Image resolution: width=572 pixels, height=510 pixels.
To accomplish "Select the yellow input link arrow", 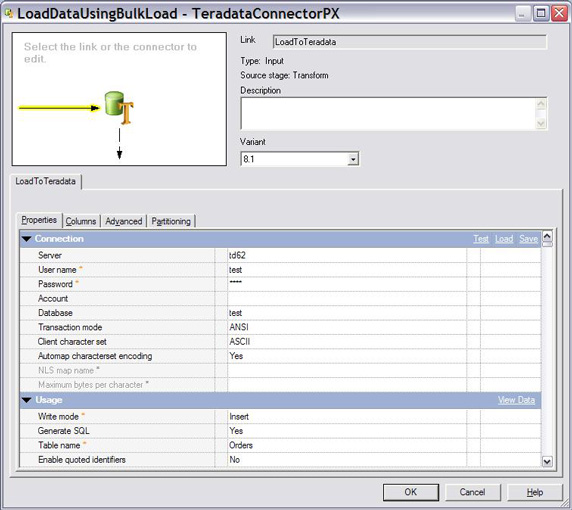I will pyautogui.click(x=58, y=108).
